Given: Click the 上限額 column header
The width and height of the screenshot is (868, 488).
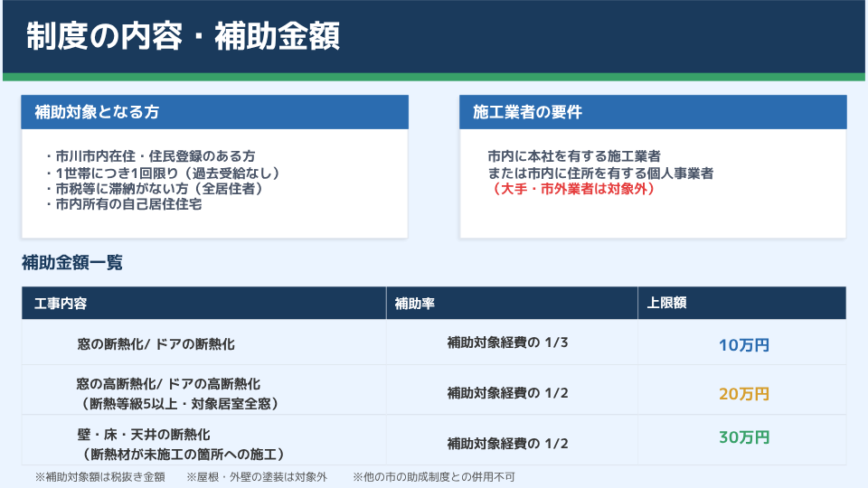Looking at the screenshot, I should coord(667,304).
